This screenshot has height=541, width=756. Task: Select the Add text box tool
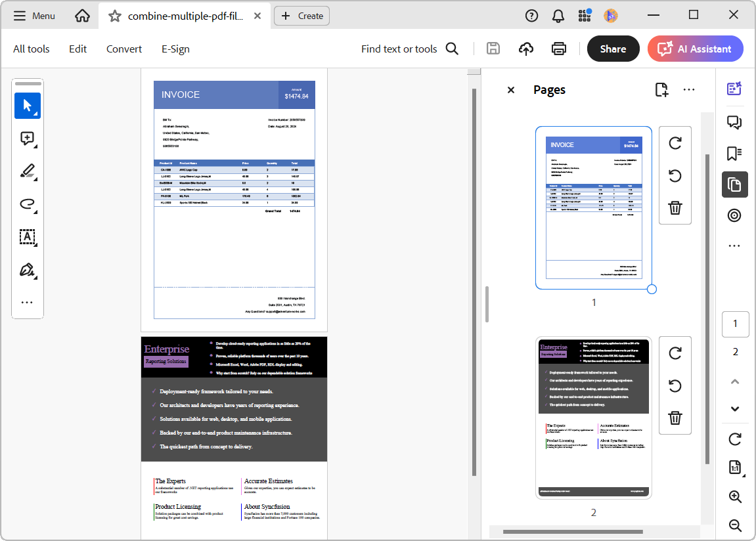tap(28, 237)
